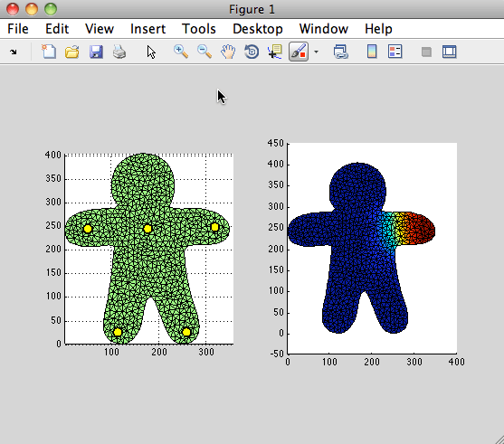Enable the Rotate 3D tool
504x444 pixels.
coord(252,52)
